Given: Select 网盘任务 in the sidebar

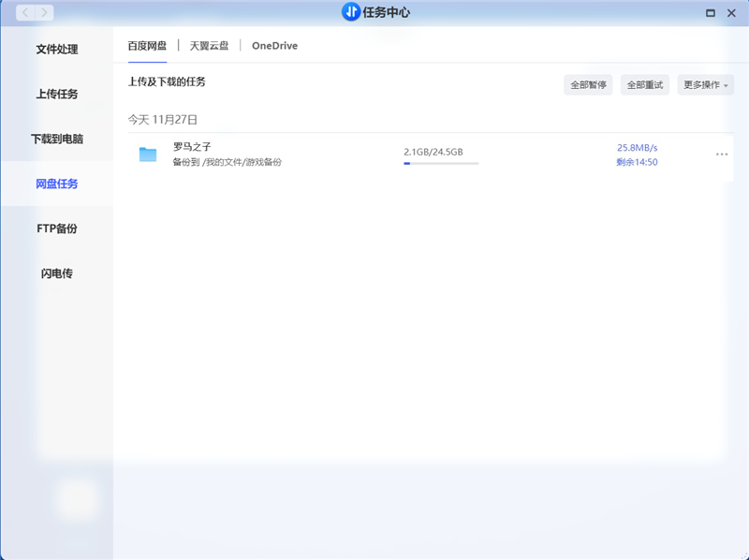Looking at the screenshot, I should 57,184.
